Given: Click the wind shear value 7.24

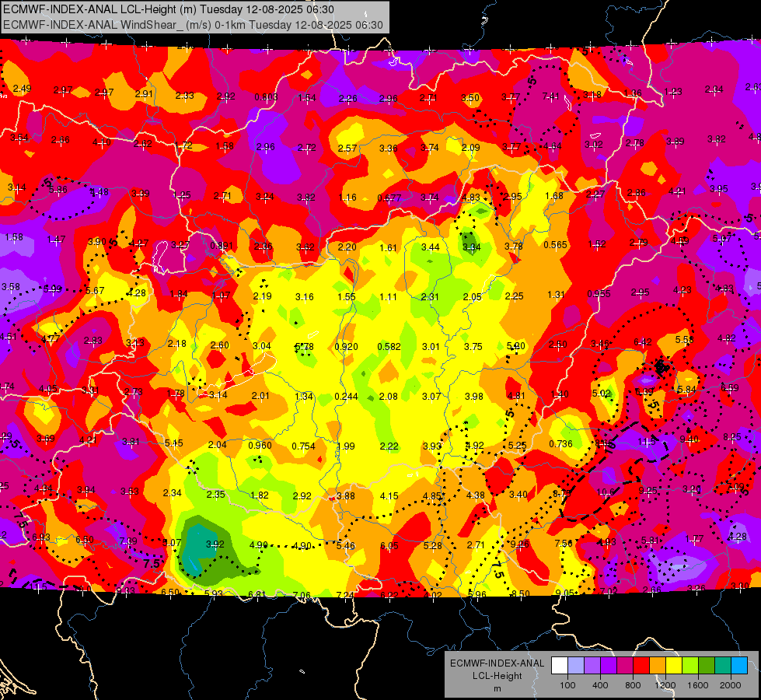Looking at the screenshot, I should [344, 595].
